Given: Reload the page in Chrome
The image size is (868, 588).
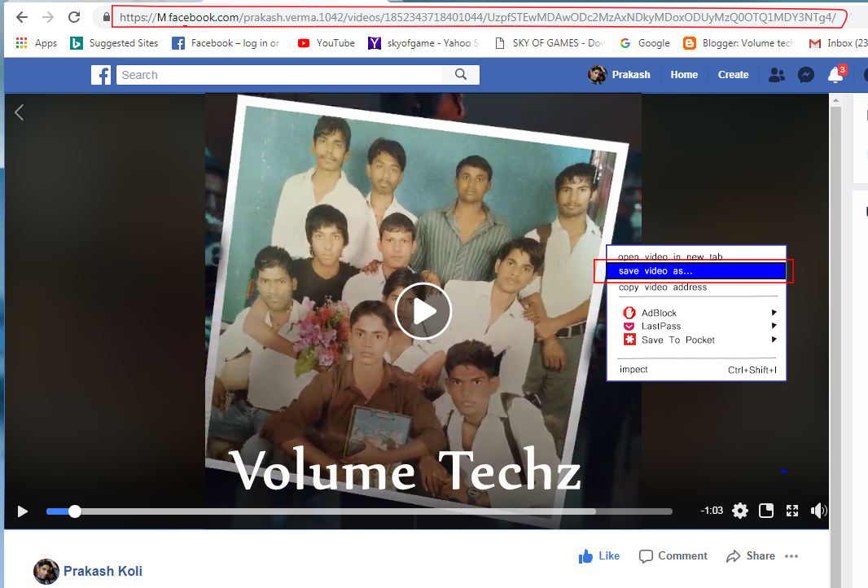Looking at the screenshot, I should [74, 15].
